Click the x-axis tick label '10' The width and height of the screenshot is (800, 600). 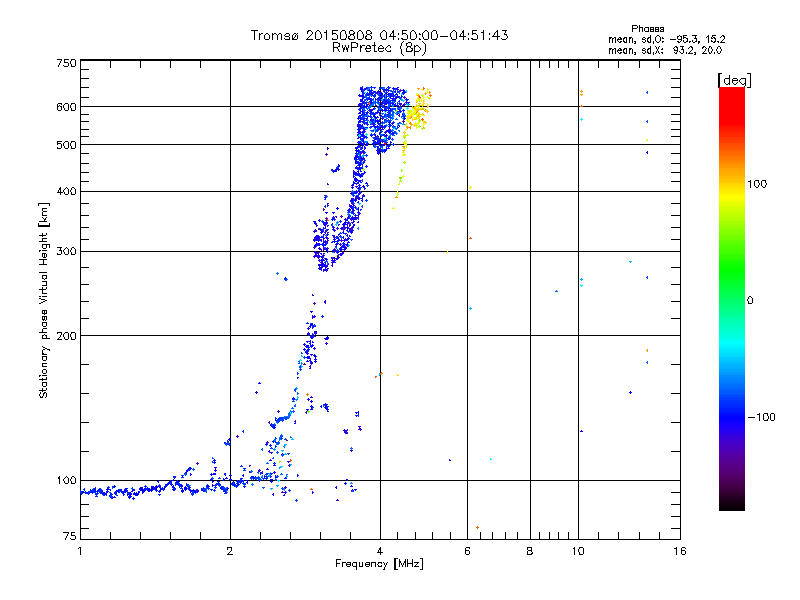578,551
